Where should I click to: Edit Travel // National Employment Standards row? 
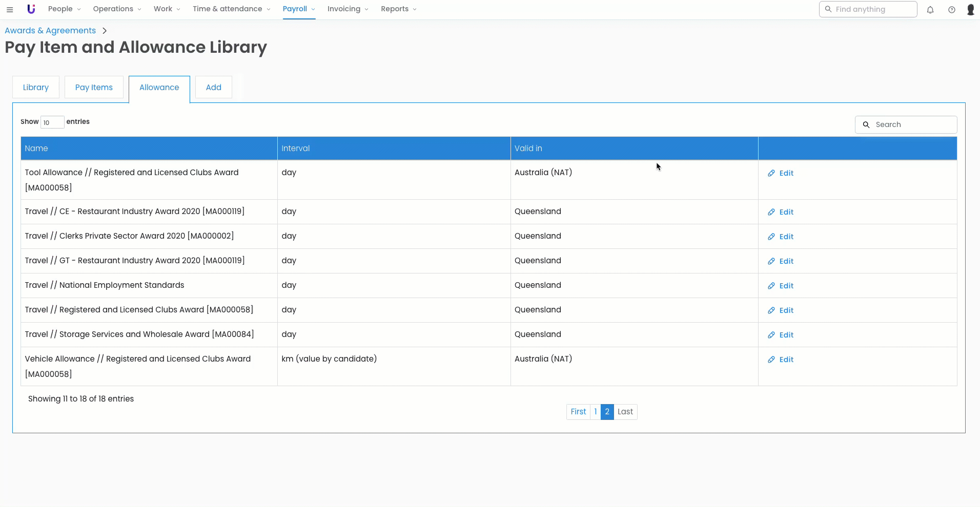pyautogui.click(x=781, y=286)
